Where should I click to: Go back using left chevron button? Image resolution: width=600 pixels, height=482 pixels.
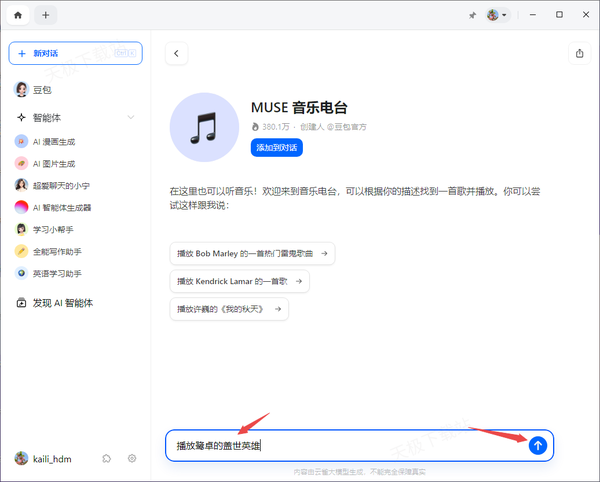[x=177, y=54]
